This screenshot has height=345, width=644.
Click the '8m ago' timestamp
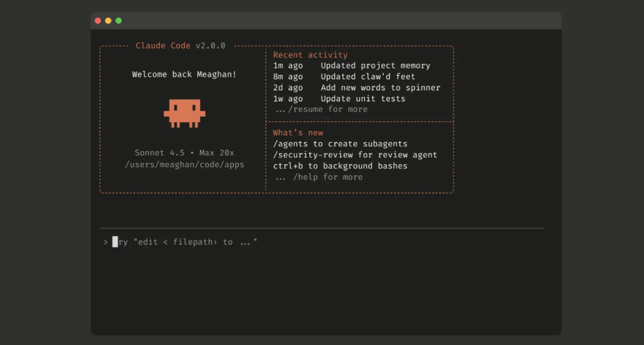(x=288, y=77)
